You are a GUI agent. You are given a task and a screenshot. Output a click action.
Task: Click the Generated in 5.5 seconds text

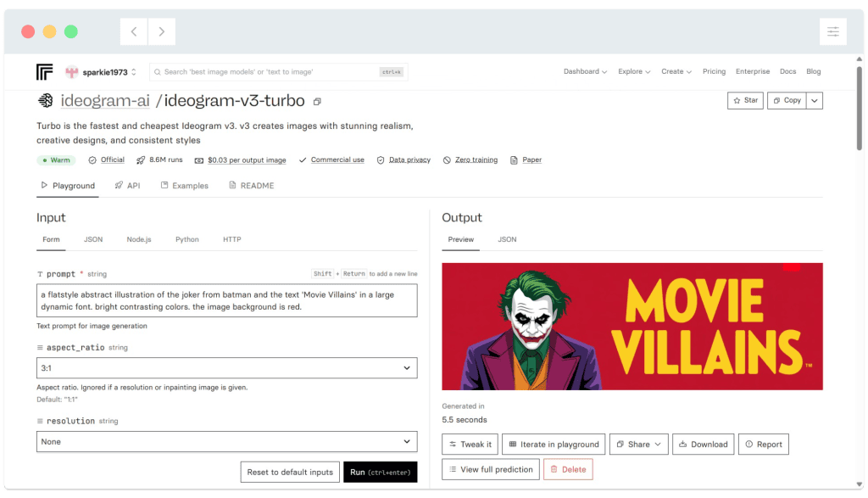(x=465, y=413)
